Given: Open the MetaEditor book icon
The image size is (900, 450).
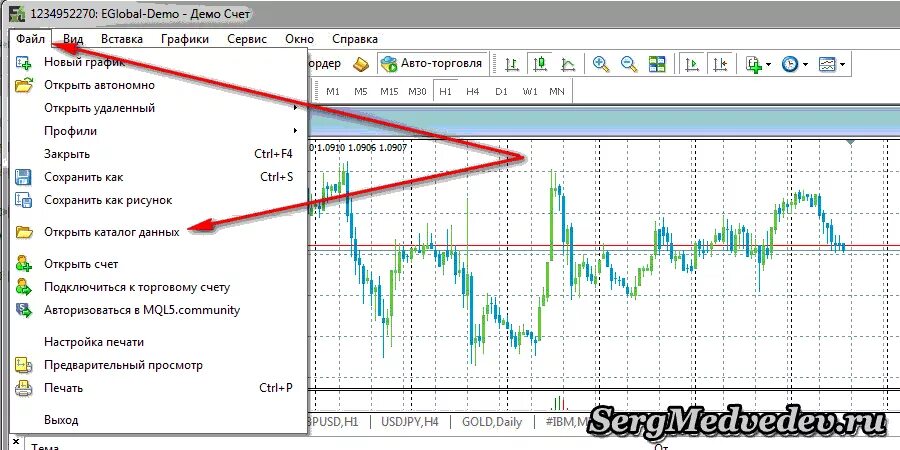Looking at the screenshot, I should (x=360, y=64).
